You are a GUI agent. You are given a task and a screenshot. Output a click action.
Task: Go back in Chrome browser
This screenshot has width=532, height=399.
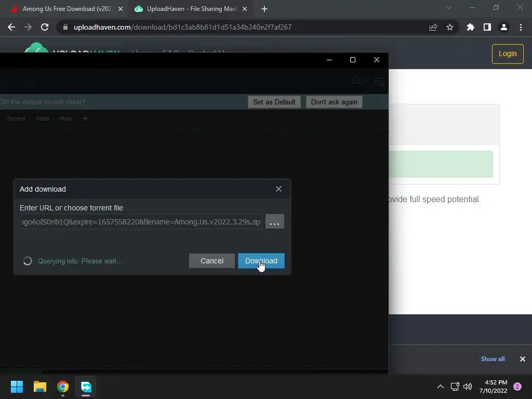(x=11, y=27)
